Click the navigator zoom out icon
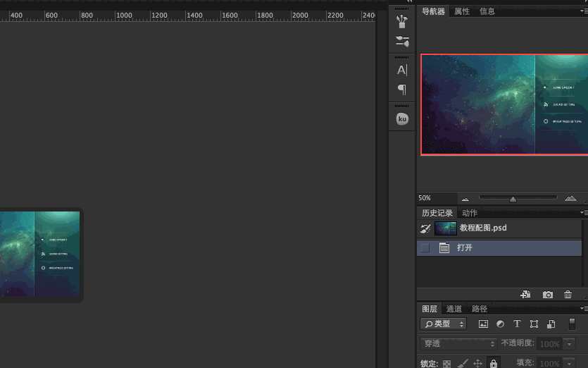 point(465,199)
